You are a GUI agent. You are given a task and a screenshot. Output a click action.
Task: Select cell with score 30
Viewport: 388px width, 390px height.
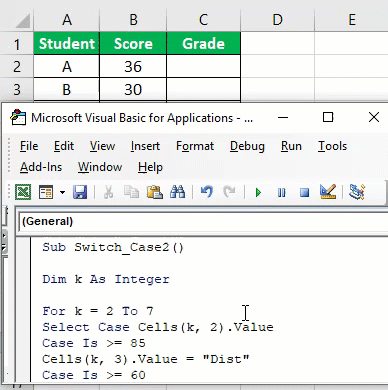(x=133, y=89)
